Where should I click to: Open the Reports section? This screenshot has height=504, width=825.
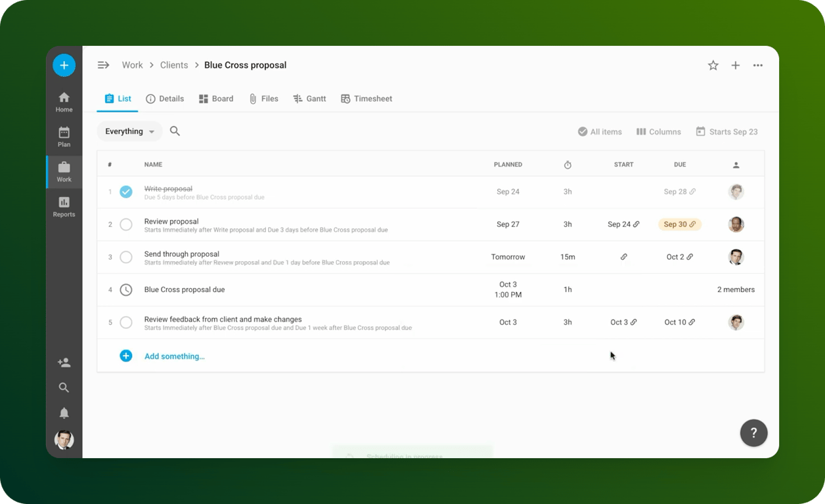pyautogui.click(x=64, y=207)
